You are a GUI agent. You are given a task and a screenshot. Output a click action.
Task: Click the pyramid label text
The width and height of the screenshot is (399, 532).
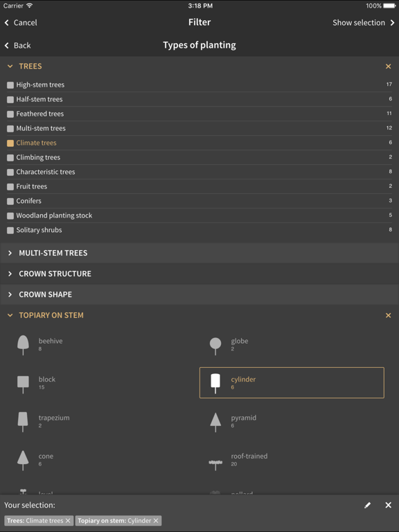pyautogui.click(x=244, y=418)
